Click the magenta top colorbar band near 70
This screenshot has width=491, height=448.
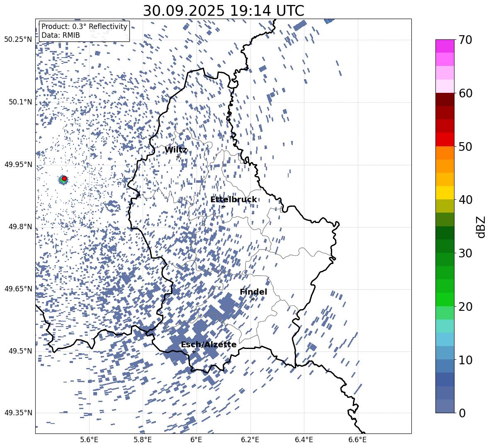pyautogui.click(x=445, y=46)
